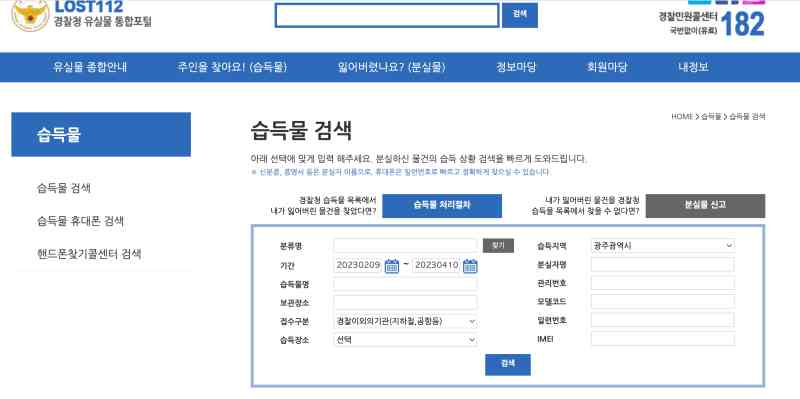Focus the 분실자명 input field
Image resolution: width=800 pixels, height=399 pixels.
(663, 264)
